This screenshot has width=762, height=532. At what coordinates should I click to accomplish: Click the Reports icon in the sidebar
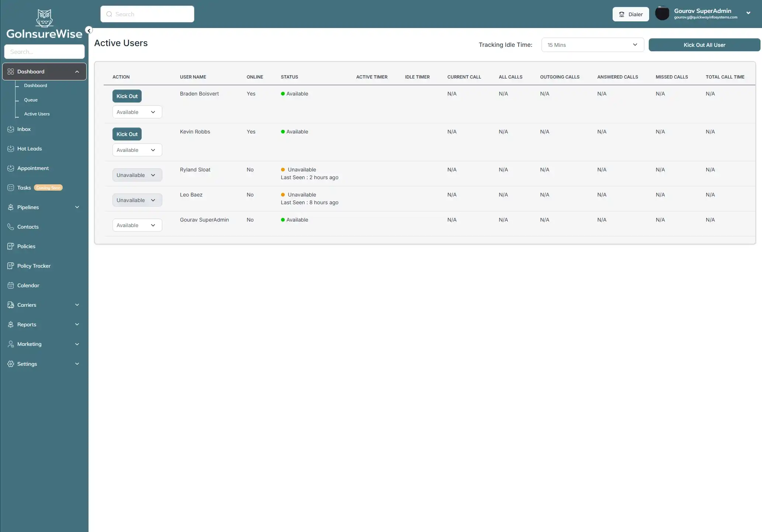[11, 324]
